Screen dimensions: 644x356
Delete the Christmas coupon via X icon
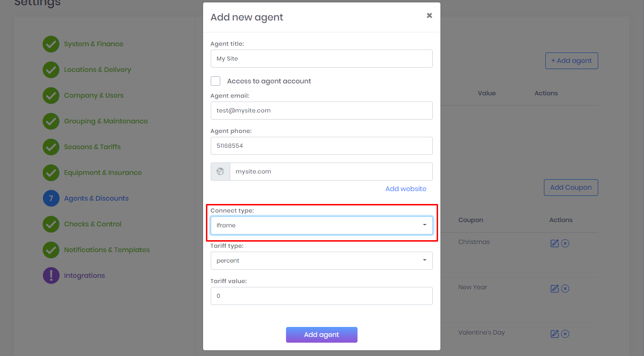pos(565,243)
